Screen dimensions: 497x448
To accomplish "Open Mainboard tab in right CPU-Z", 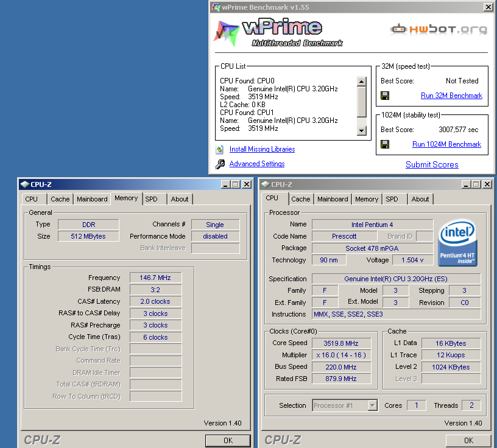I will 333,199.
